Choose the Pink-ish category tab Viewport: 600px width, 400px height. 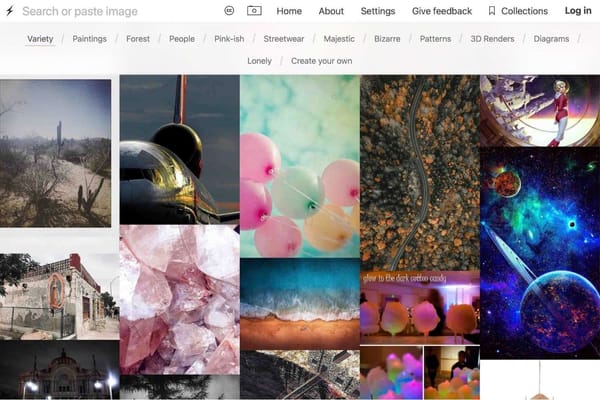click(231, 39)
